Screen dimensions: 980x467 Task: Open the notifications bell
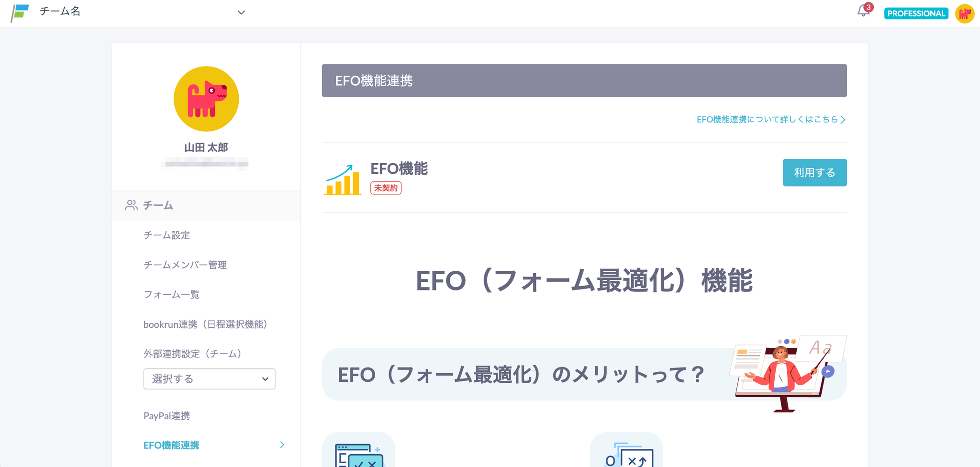(x=863, y=11)
